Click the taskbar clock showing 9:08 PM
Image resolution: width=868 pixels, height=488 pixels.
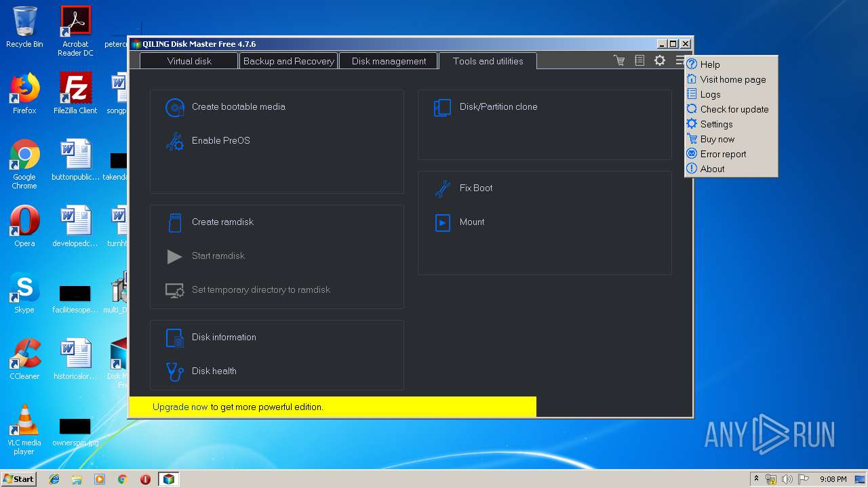[x=833, y=479]
